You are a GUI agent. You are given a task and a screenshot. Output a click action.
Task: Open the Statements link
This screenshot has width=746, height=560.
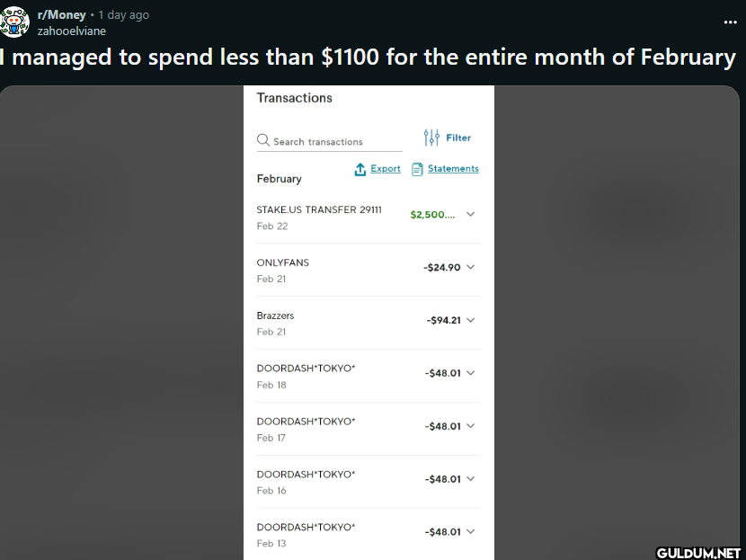point(453,168)
